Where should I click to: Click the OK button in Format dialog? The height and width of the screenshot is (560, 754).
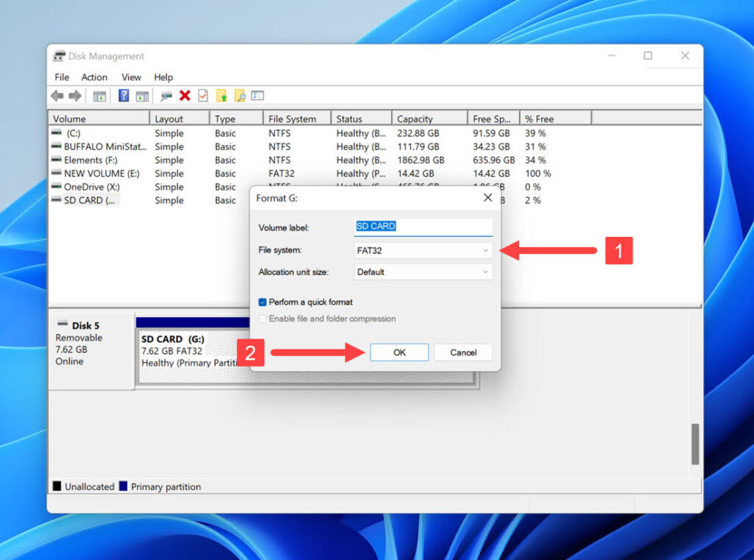pyautogui.click(x=399, y=352)
